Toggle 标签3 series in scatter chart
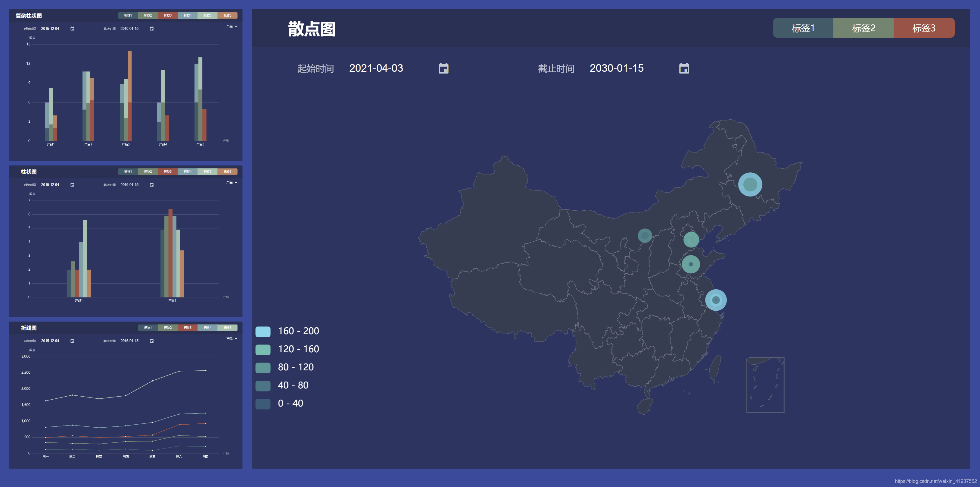Screen dimensions: 980x487 coord(923,28)
